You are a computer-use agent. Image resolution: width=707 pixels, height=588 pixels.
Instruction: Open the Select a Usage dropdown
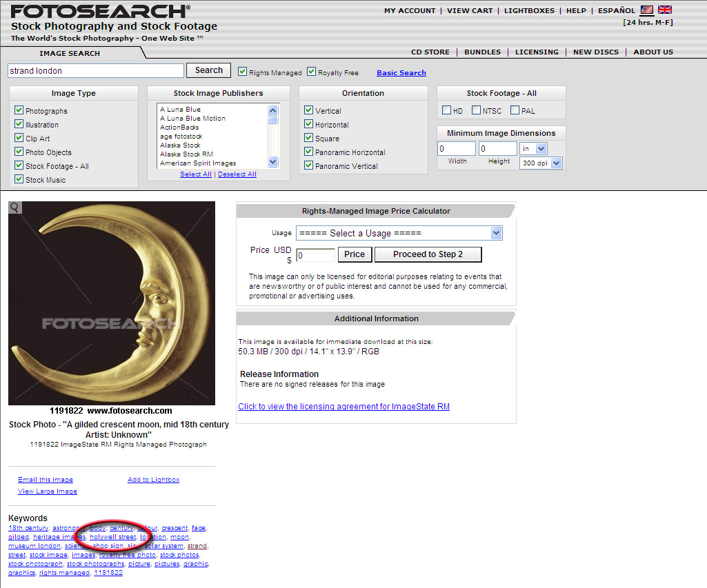399,233
